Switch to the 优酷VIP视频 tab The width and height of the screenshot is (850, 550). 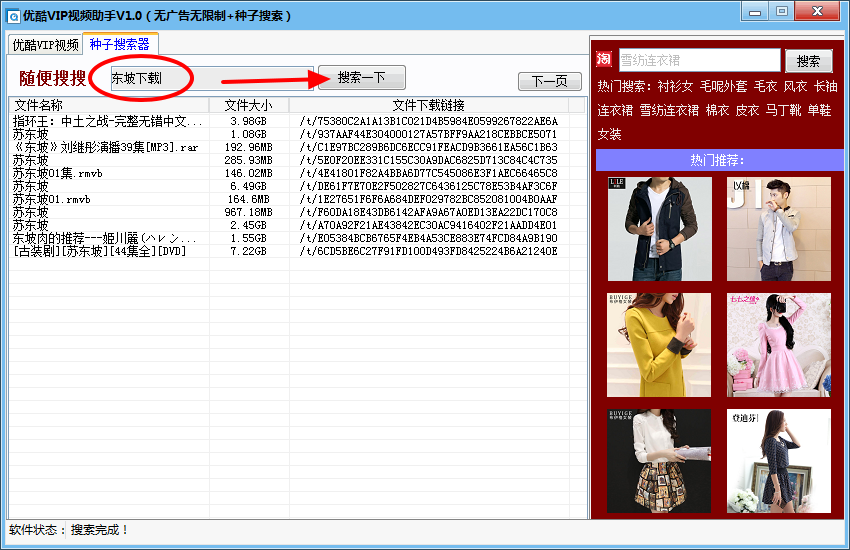[x=46, y=45]
